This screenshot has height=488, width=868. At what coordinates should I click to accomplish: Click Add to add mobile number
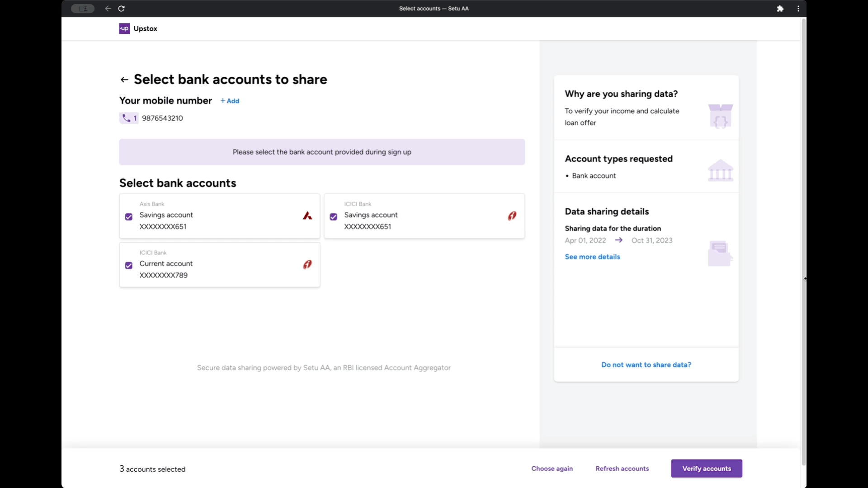230,101
